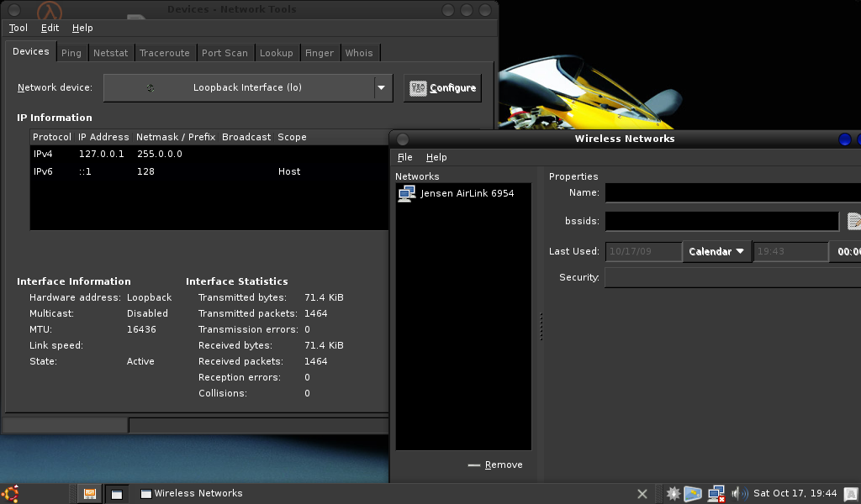
Task: Open Network device dropdown arrow
Action: pos(381,87)
